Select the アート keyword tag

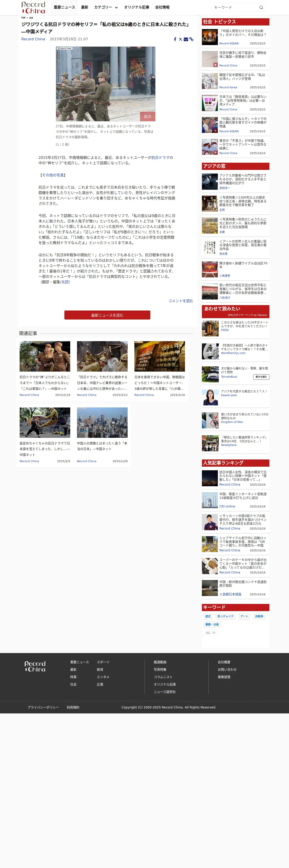tap(244, 616)
